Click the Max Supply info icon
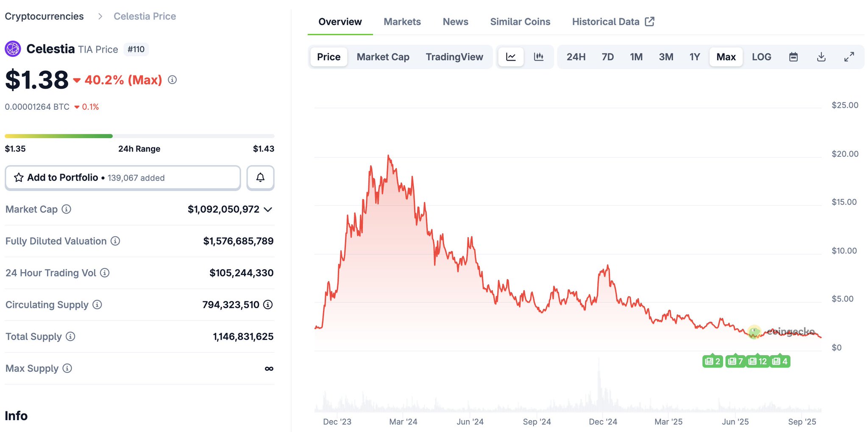The height and width of the screenshot is (432, 868). coord(67,368)
